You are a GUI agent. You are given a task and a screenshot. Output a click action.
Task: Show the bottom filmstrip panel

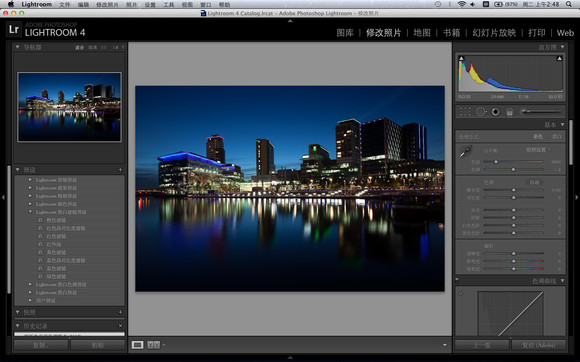point(290,358)
